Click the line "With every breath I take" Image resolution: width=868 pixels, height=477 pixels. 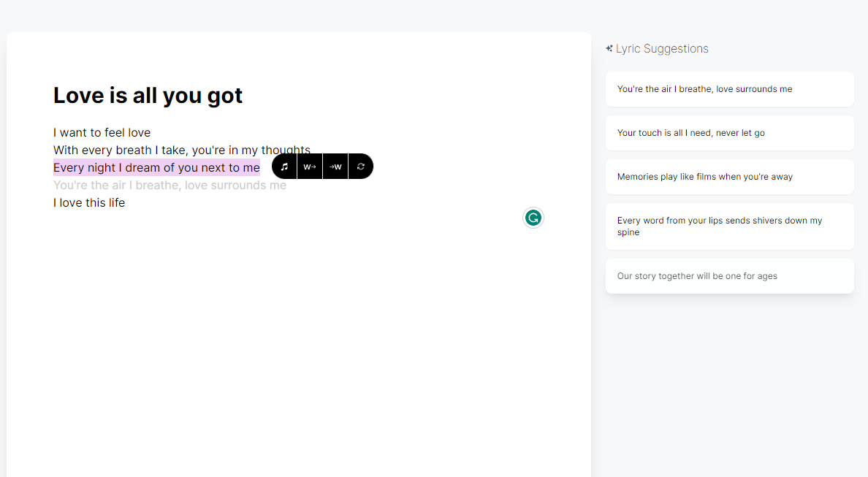(x=146, y=150)
